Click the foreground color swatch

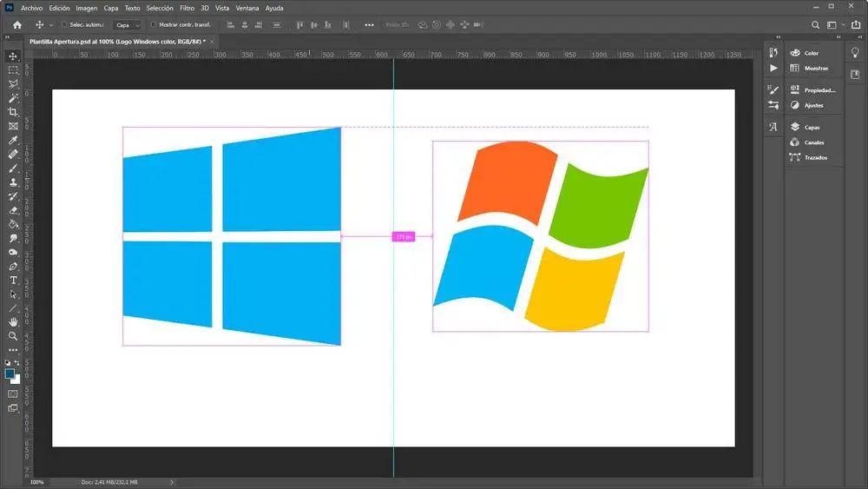click(10, 373)
